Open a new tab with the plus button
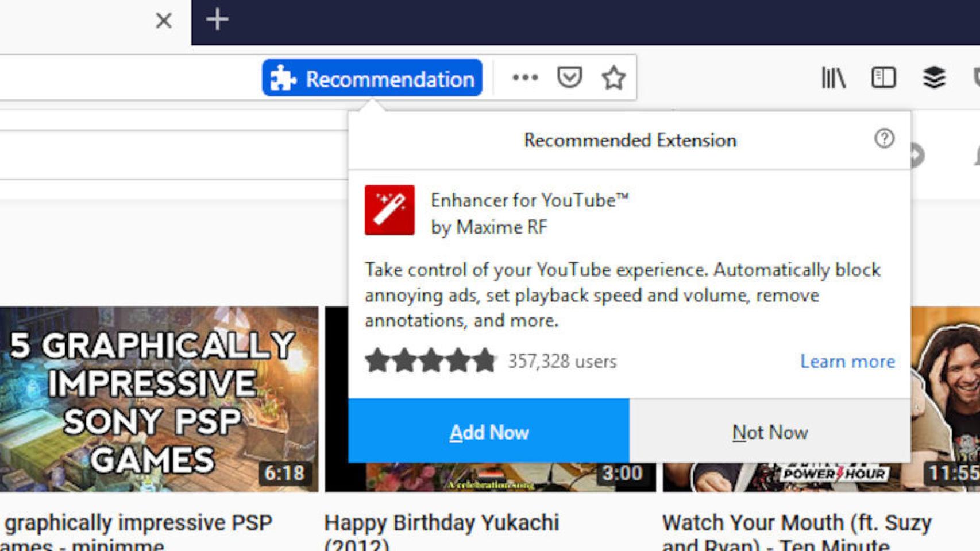The image size is (980, 551). pos(217,20)
